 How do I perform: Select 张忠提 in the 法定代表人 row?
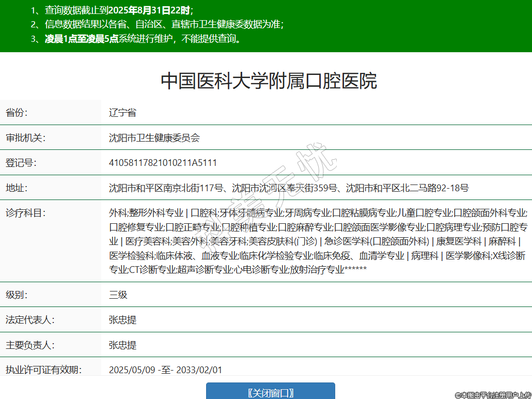coord(122,320)
